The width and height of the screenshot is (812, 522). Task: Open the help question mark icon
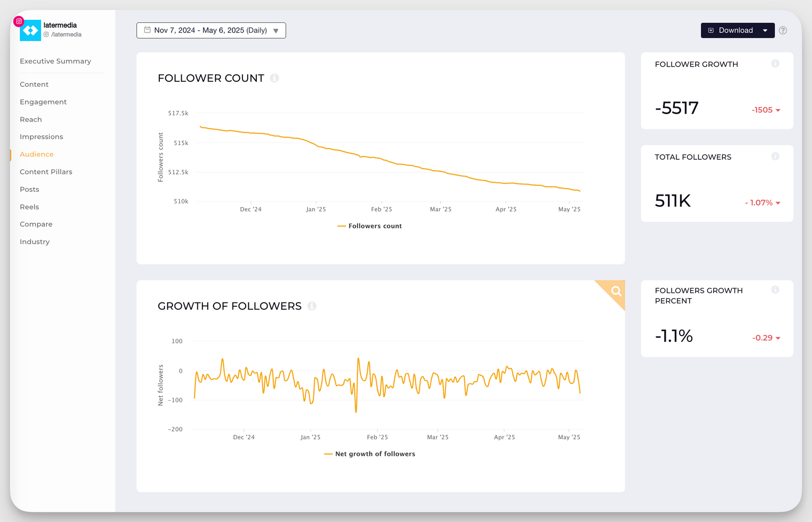point(783,30)
